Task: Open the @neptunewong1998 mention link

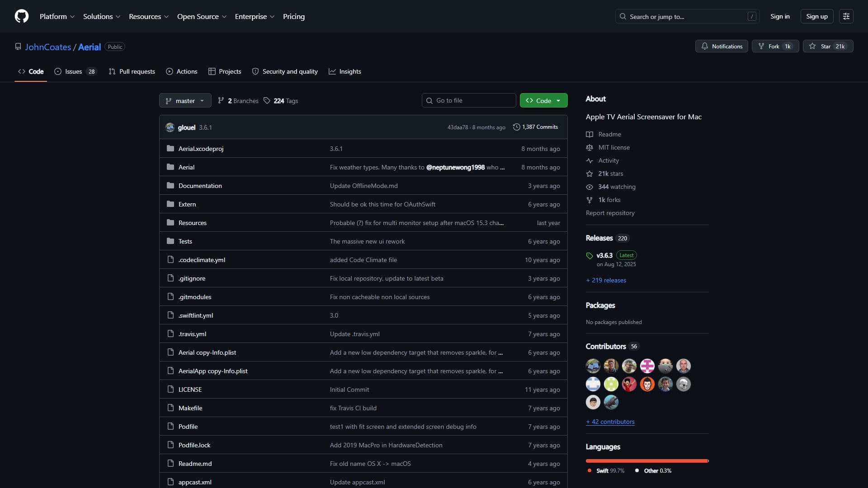Action: (455, 167)
